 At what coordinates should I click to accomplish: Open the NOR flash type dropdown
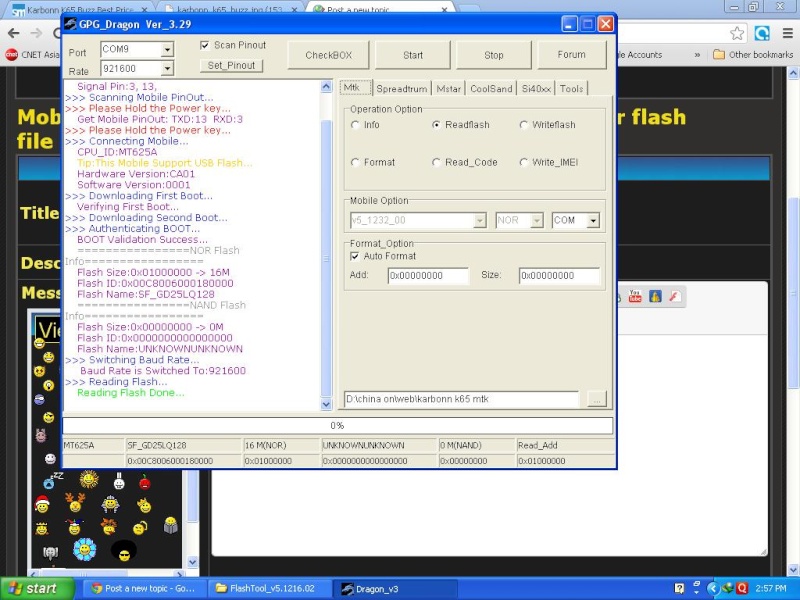[x=537, y=220]
